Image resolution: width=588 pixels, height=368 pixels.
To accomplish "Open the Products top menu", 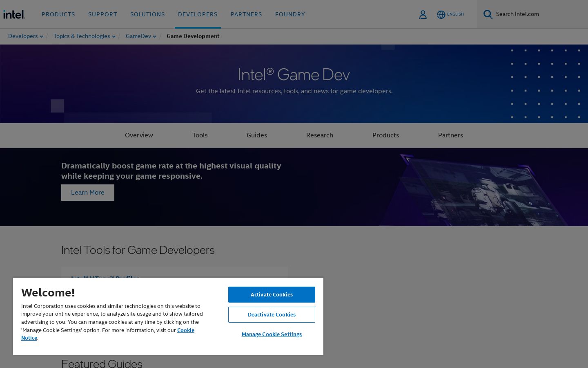I will [58, 14].
